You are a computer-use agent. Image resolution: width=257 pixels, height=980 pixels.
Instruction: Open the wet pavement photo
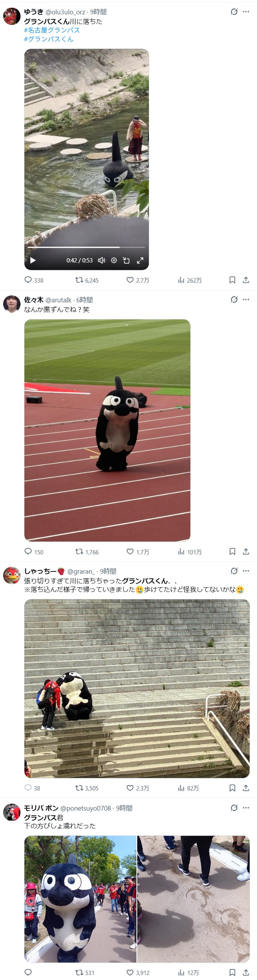(x=193, y=899)
